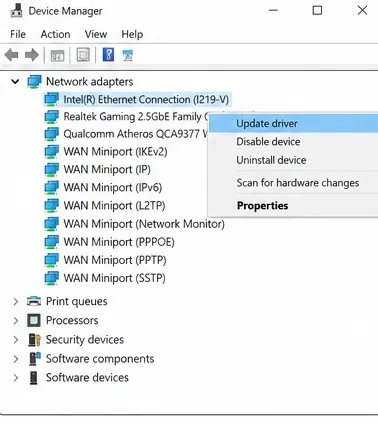The image size is (378, 423).
Task: Click the Properties sheet toolbar icon
Action: 83,55
